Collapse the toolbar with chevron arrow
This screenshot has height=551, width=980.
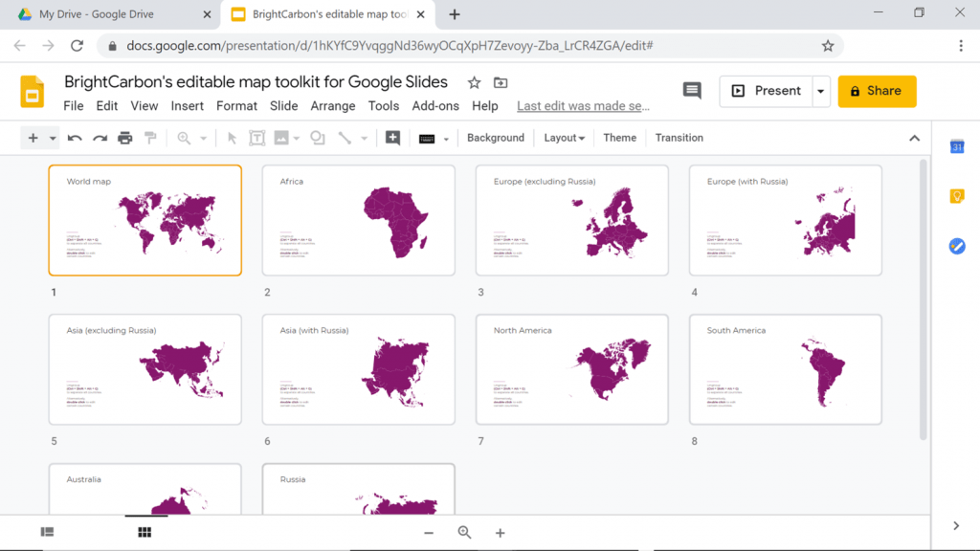pos(914,138)
